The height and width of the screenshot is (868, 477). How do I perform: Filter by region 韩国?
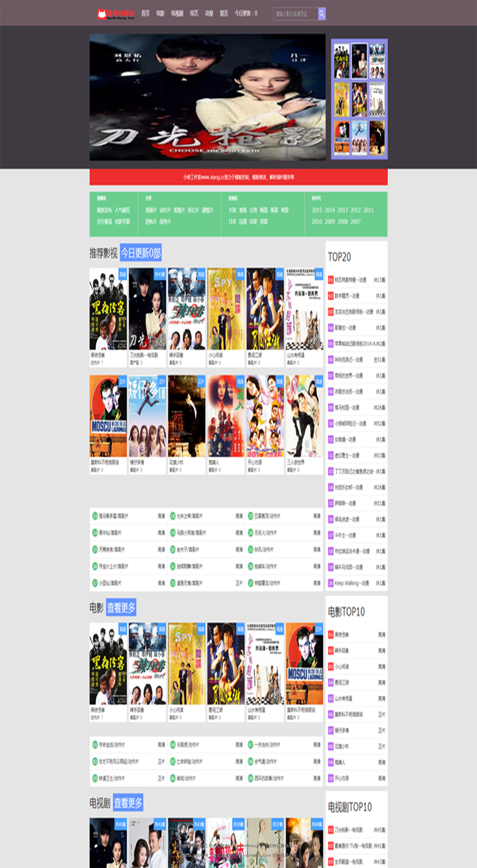[x=264, y=210]
